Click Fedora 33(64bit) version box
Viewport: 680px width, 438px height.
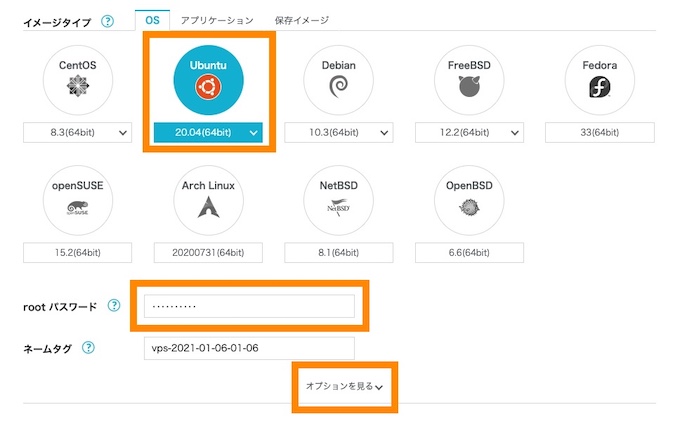point(600,133)
